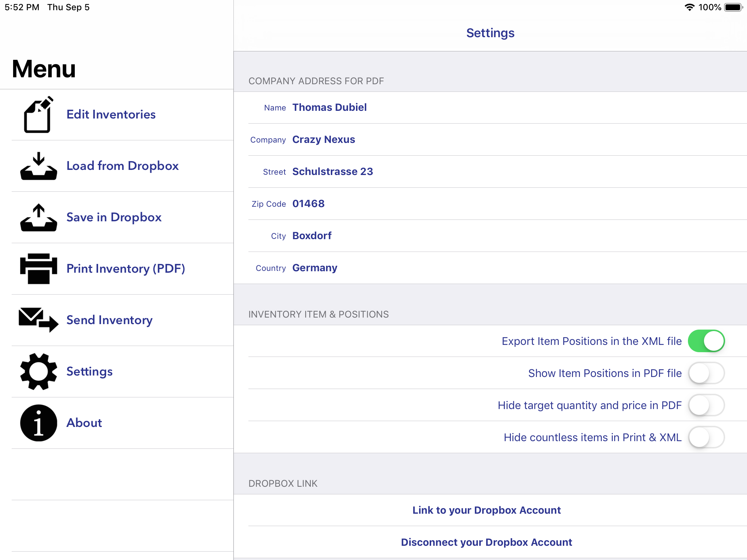
Task: Enable Show Item Positions in PDF file
Action: (706, 373)
